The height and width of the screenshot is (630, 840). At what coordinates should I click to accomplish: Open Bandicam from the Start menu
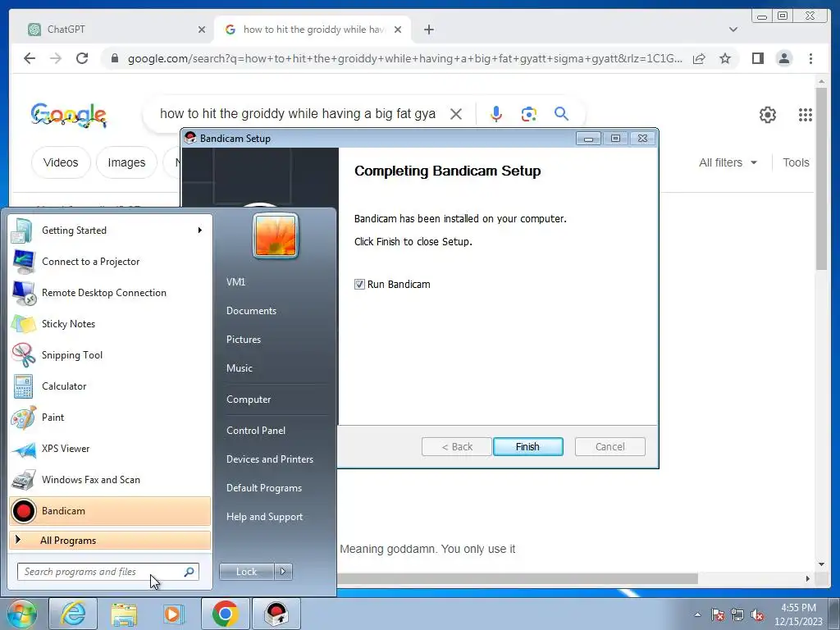tap(110, 510)
